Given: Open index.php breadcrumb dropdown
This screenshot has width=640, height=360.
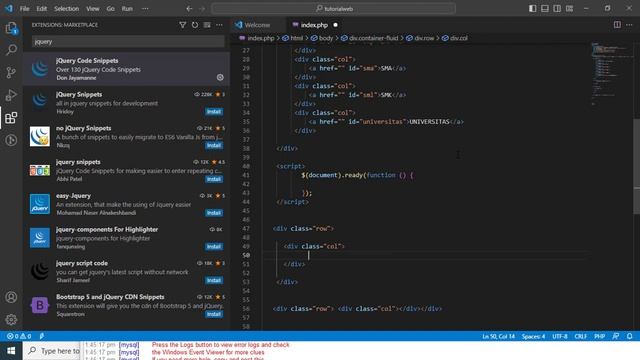Looking at the screenshot, I should [x=257, y=38].
